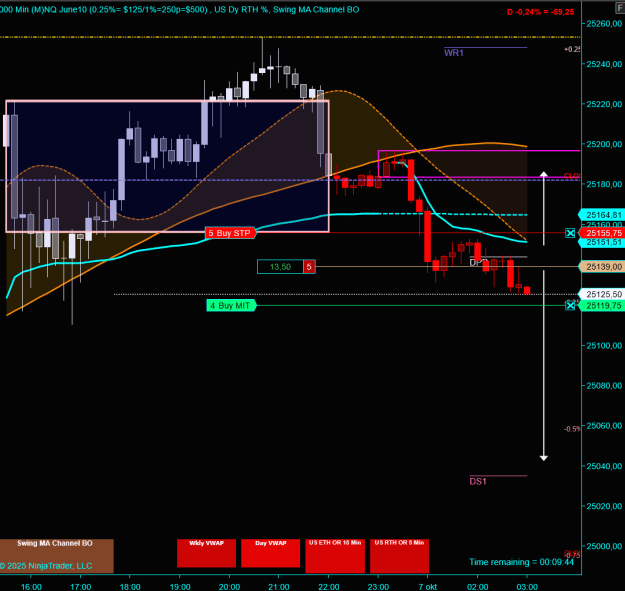Viewport: 625px width, 591px height.
Task: Click the 25200,00 price axis label
Action: 604,144
